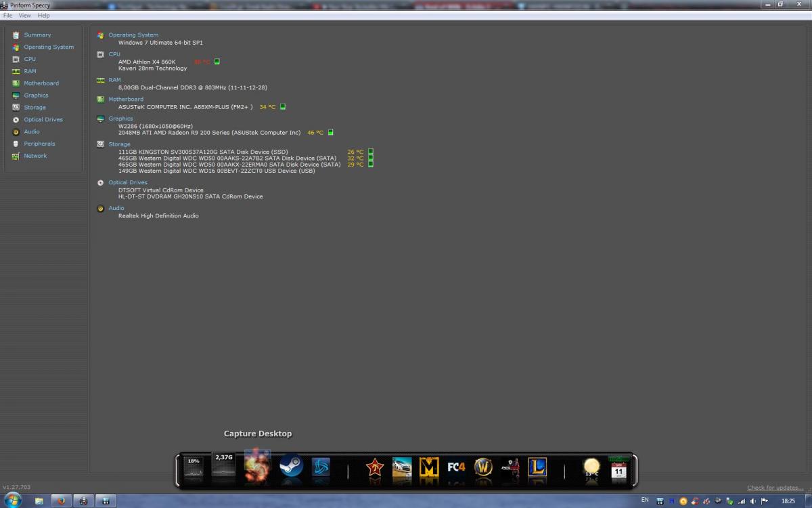Open the Graphics sidebar entry
This screenshot has height=508, width=812.
[x=36, y=96]
